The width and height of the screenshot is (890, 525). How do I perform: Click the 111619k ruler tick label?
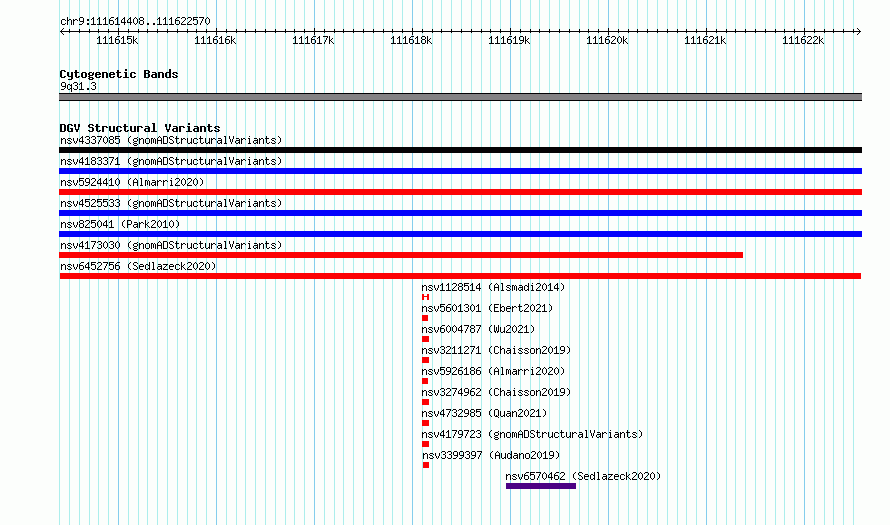pos(509,40)
